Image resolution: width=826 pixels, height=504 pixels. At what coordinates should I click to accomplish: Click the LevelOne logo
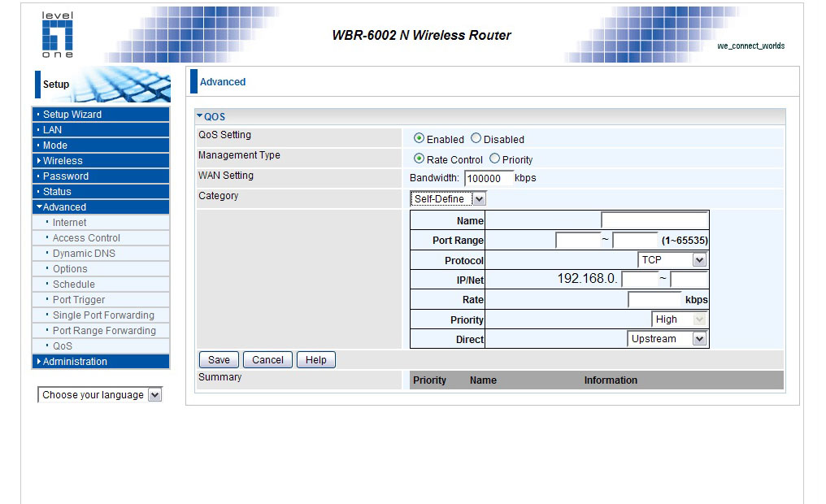click(58, 34)
